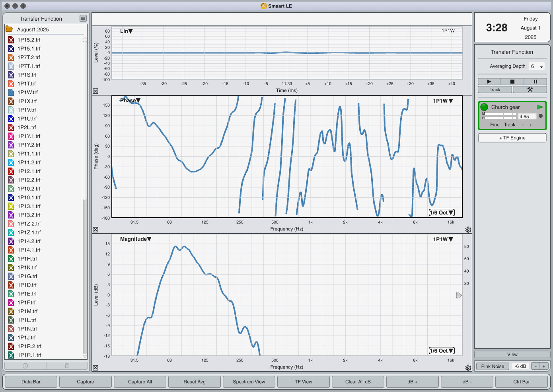Click the info icon below file list

pyautogui.click(x=25, y=366)
